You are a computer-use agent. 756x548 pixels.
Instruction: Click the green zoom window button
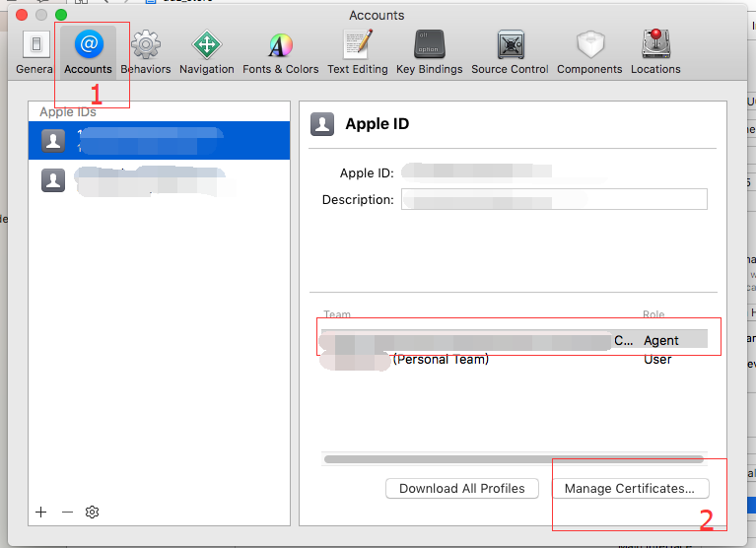(x=61, y=15)
